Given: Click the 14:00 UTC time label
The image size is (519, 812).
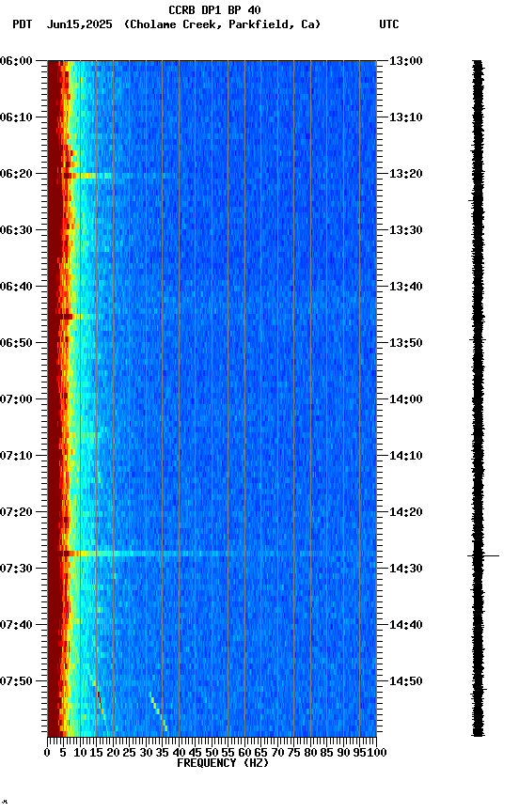Looking at the screenshot, I should 406,399.
